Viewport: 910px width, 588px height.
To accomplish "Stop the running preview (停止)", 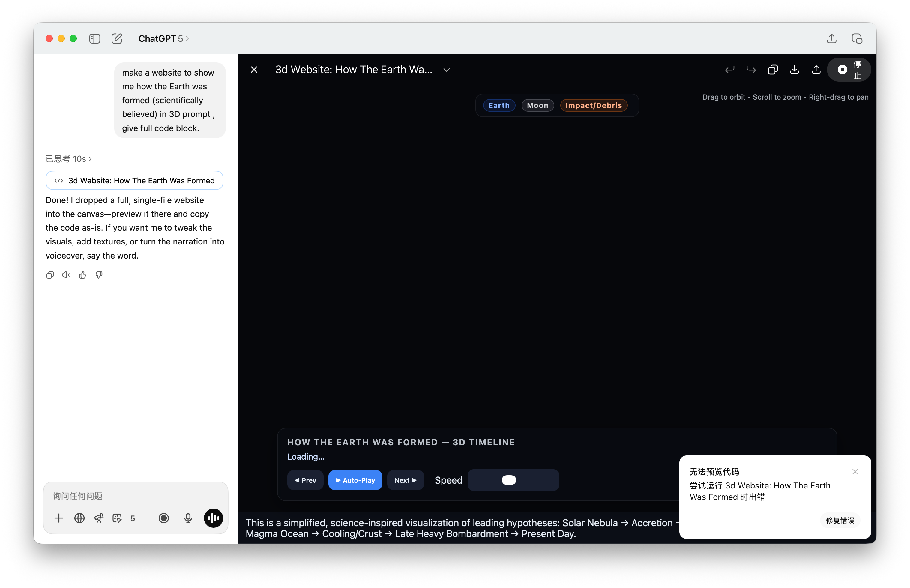I will pos(849,70).
